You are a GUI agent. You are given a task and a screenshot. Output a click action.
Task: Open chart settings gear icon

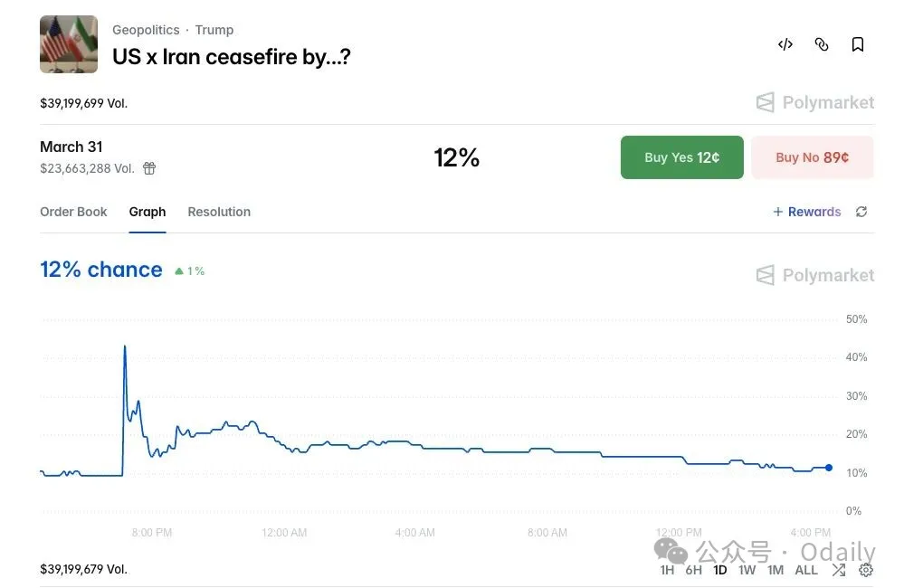click(x=866, y=570)
